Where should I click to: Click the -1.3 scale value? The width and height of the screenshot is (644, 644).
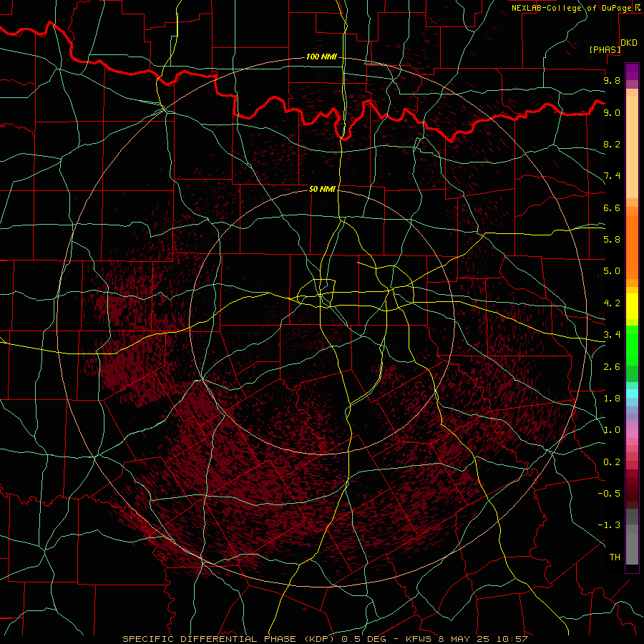609,525
